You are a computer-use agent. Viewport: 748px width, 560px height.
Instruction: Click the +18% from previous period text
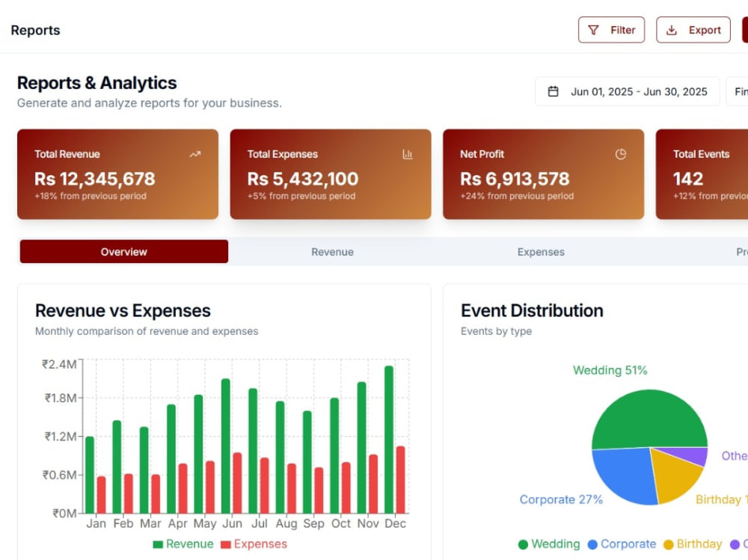point(91,196)
